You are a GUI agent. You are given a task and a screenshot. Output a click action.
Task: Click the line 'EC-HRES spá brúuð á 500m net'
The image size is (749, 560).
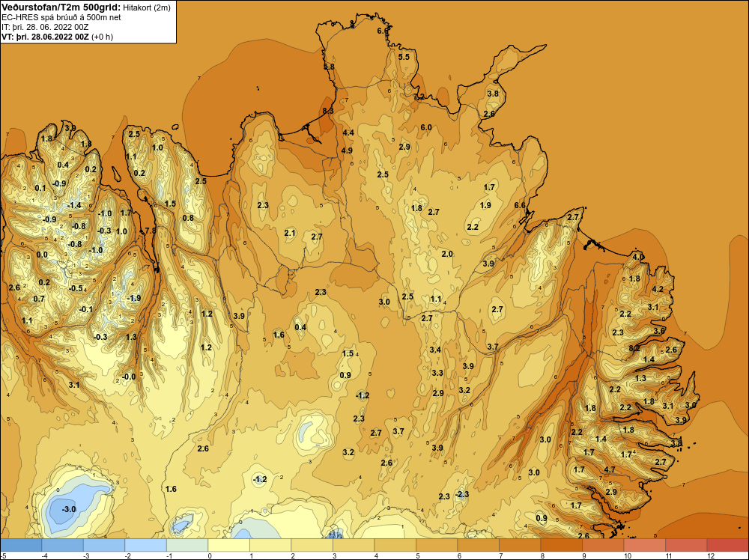tap(61, 17)
